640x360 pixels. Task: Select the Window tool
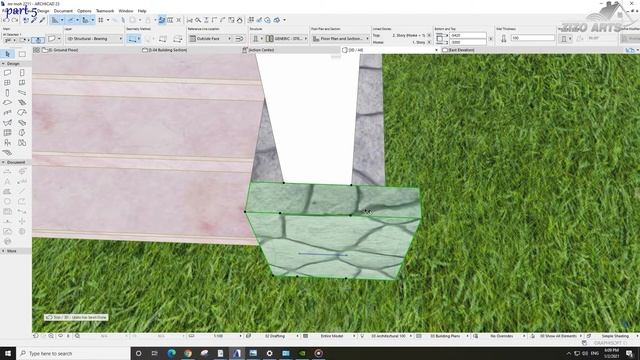pyautogui.click(x=7, y=83)
